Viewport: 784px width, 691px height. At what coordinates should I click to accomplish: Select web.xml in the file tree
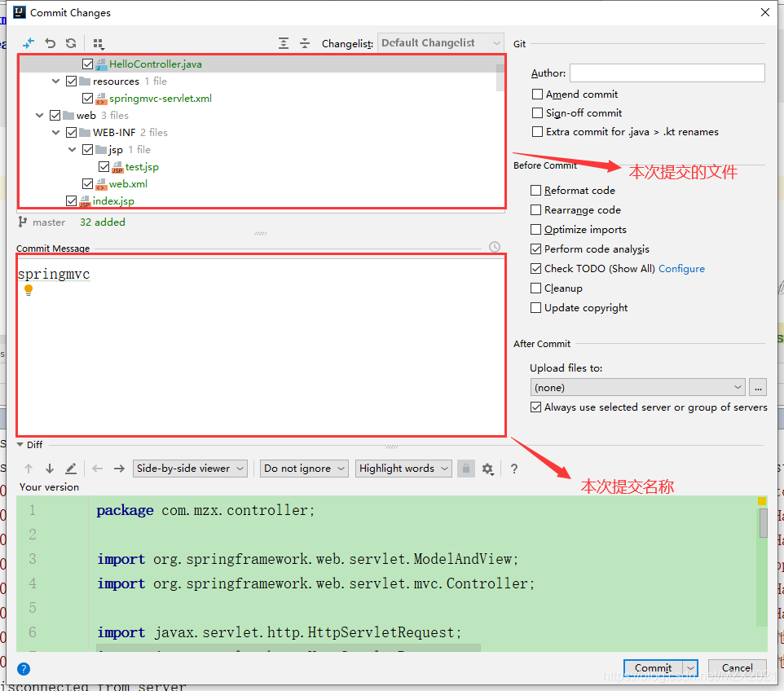[x=129, y=184]
